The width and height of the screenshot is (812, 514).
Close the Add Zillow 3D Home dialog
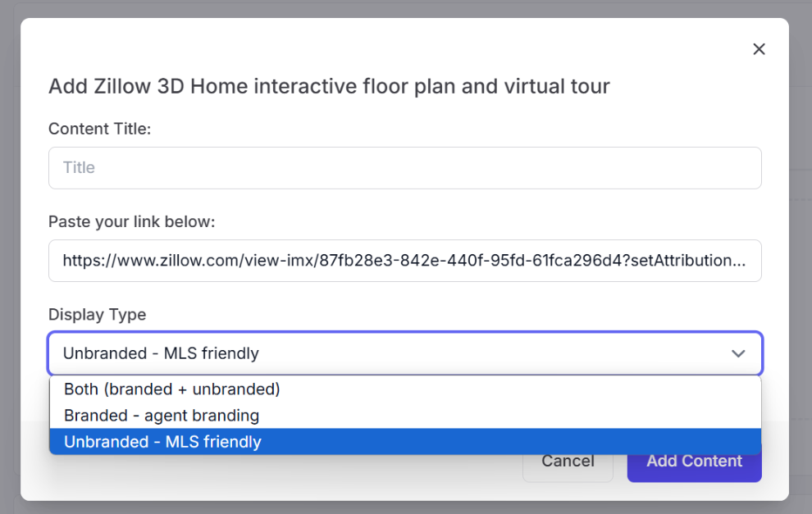(759, 49)
